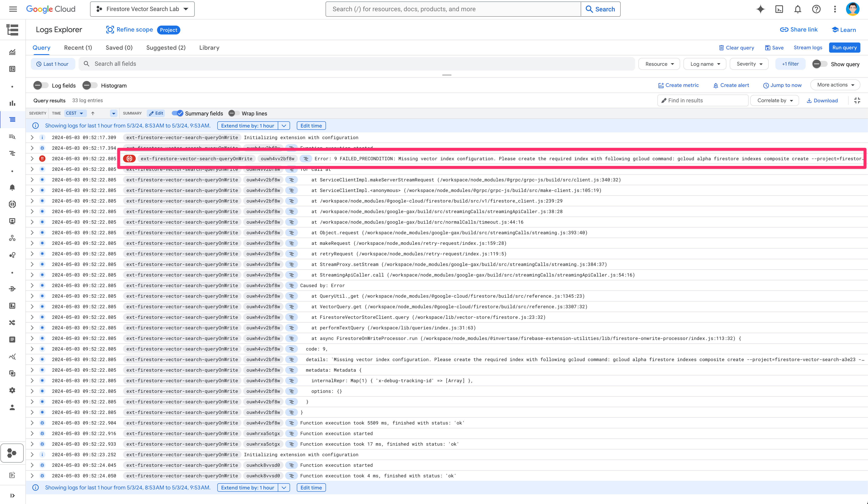
Task: Expand the Log name filter dropdown
Action: [704, 64]
